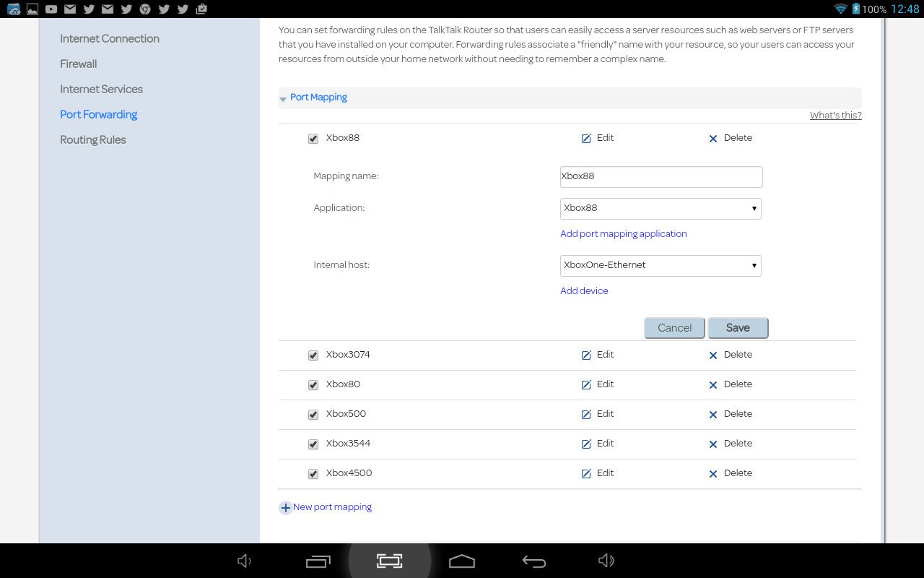Click the Mapping name text field
This screenshot has height=578, width=924.
[x=661, y=176]
